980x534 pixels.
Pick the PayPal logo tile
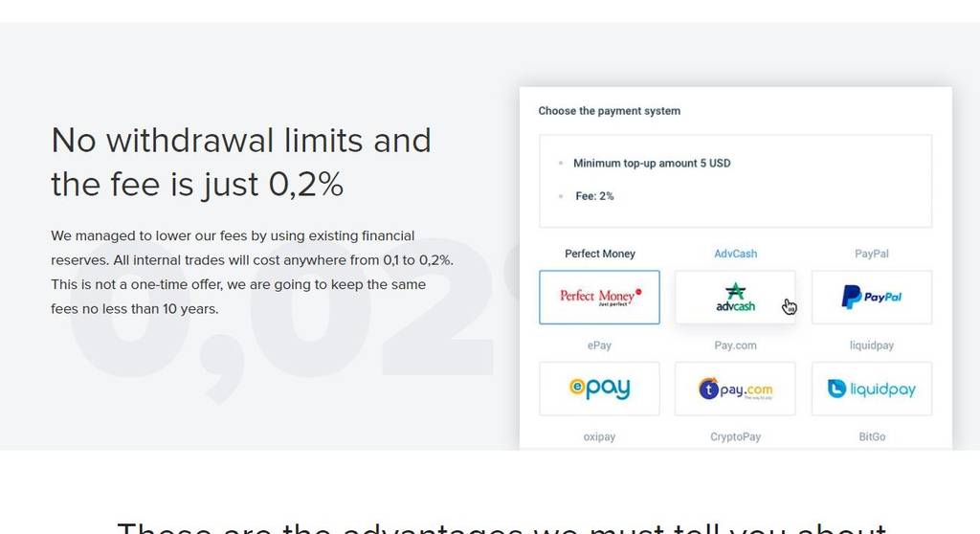point(871,297)
